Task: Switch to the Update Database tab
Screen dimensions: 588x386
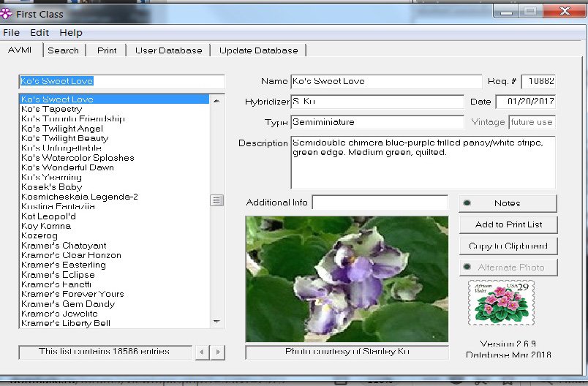Action: pyautogui.click(x=259, y=50)
